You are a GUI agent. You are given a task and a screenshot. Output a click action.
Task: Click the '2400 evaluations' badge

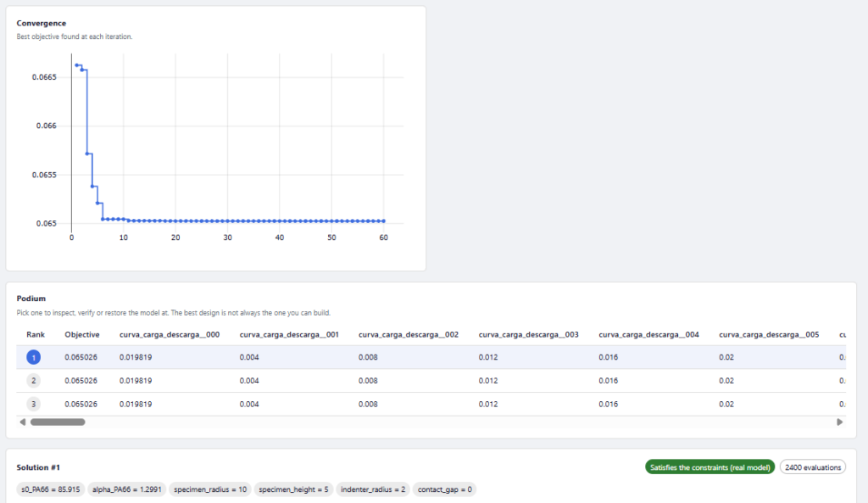[x=813, y=467]
